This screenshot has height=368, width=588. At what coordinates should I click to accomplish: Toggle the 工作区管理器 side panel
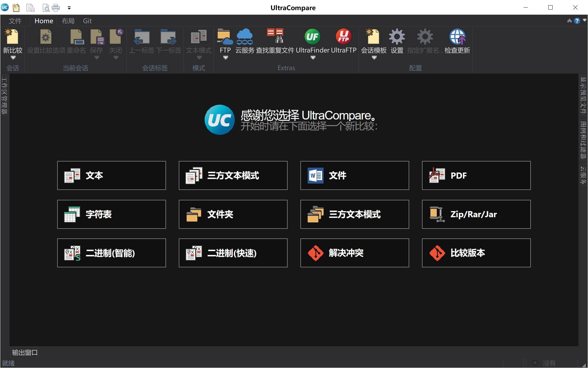[x=4, y=95]
